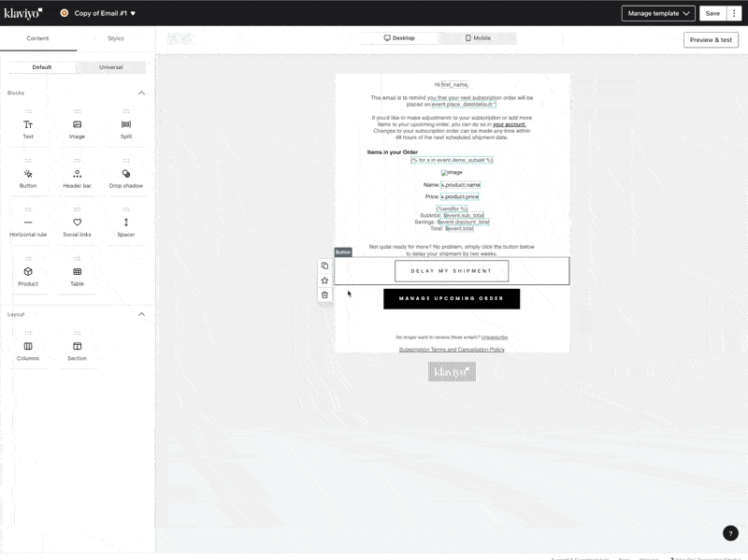Select the Header bar block icon
The height and width of the screenshot is (560, 748).
pos(77,173)
